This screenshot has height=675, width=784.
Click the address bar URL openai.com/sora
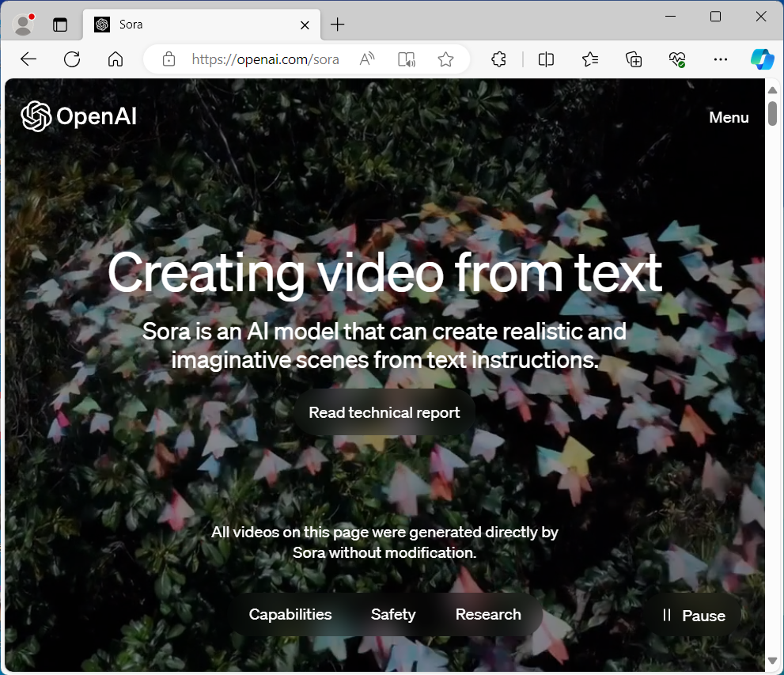[x=265, y=59]
